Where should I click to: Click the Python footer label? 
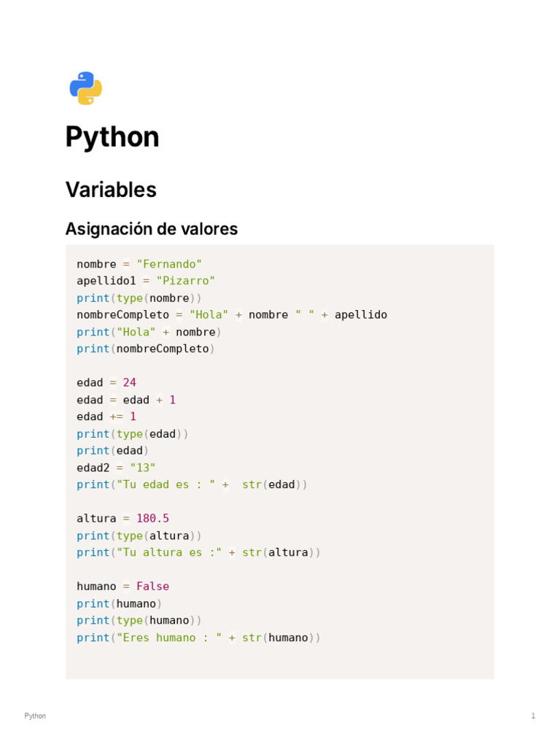(x=35, y=716)
